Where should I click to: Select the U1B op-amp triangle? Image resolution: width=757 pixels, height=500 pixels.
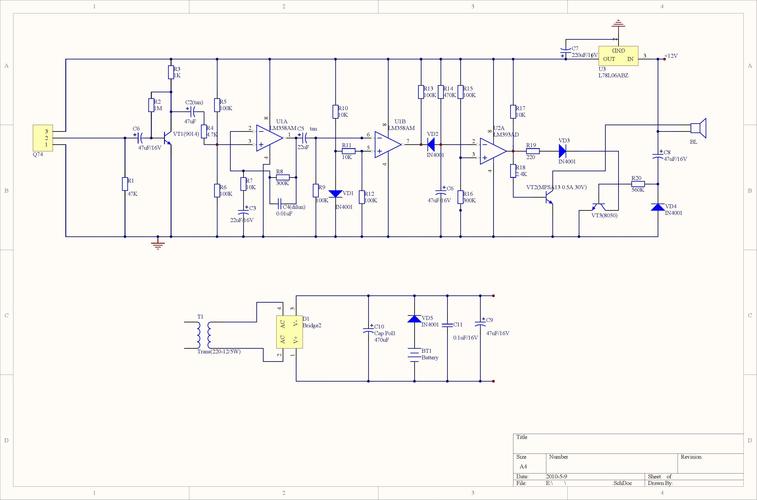coord(388,145)
